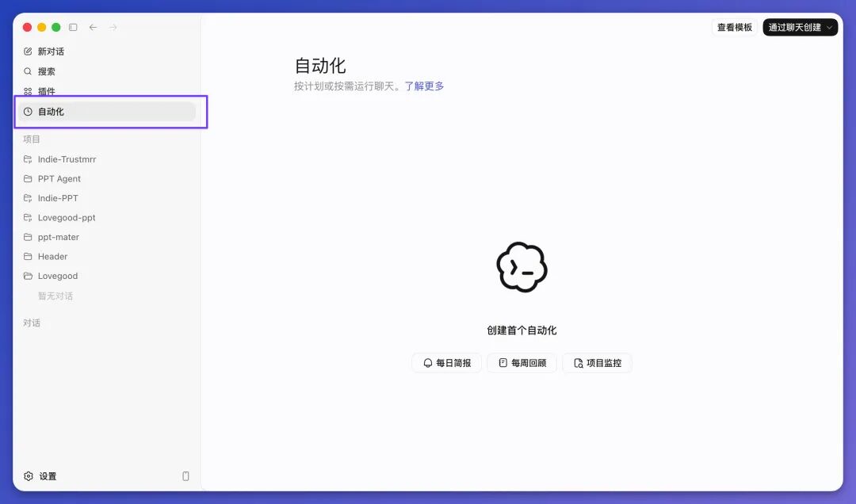Start a new chat via 新对话
The width and height of the screenshot is (856, 504).
[x=107, y=52]
